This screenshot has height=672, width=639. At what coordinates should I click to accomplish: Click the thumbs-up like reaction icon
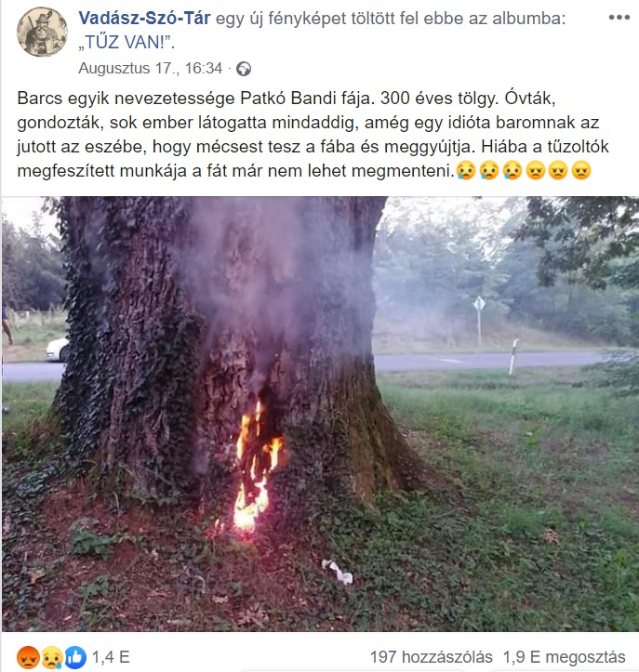pyautogui.click(x=75, y=657)
